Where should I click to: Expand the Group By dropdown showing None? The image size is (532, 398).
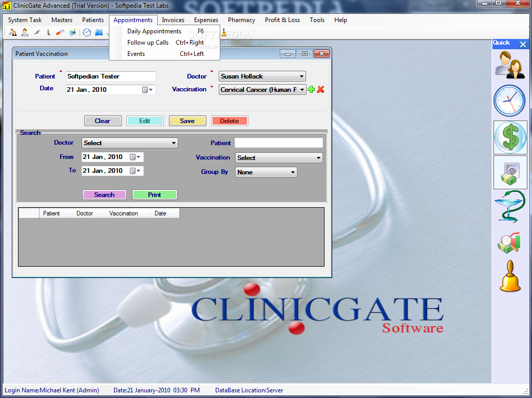[293, 172]
